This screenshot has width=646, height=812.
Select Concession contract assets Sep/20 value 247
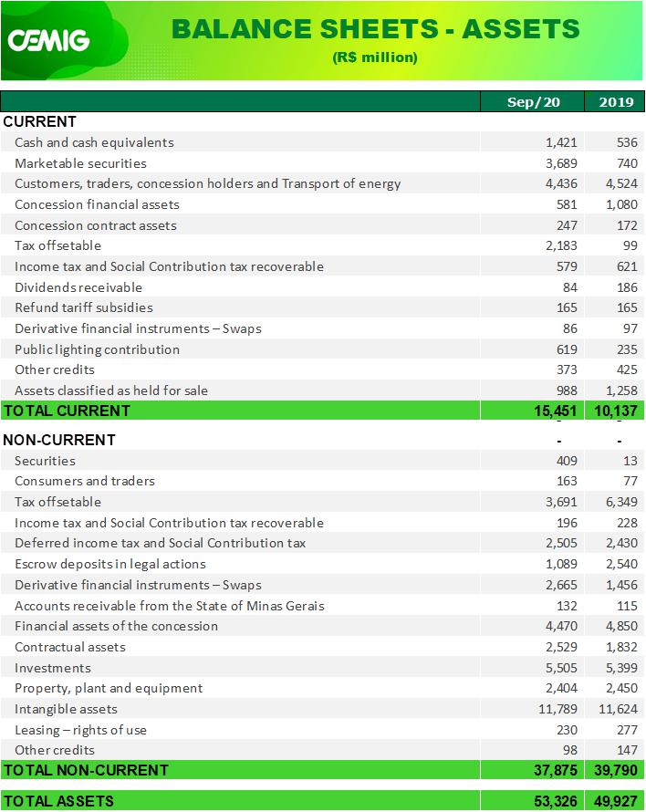coord(567,225)
